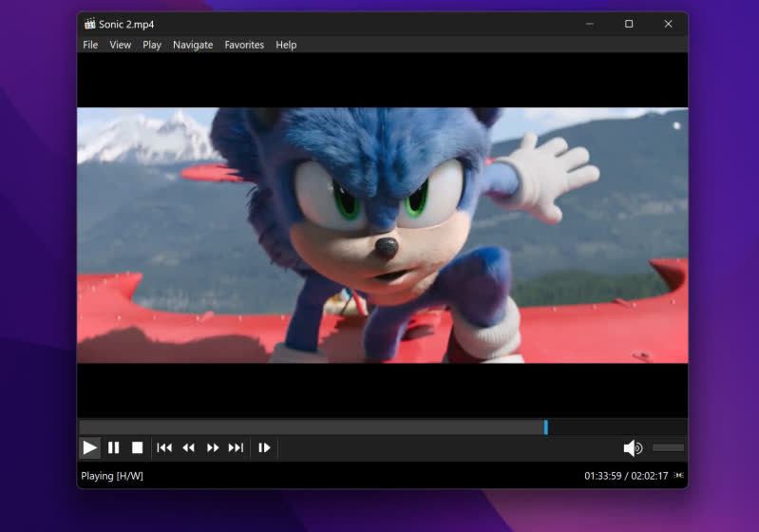
Task: Click the fast forward (increase speed) icon
Action: (x=213, y=447)
